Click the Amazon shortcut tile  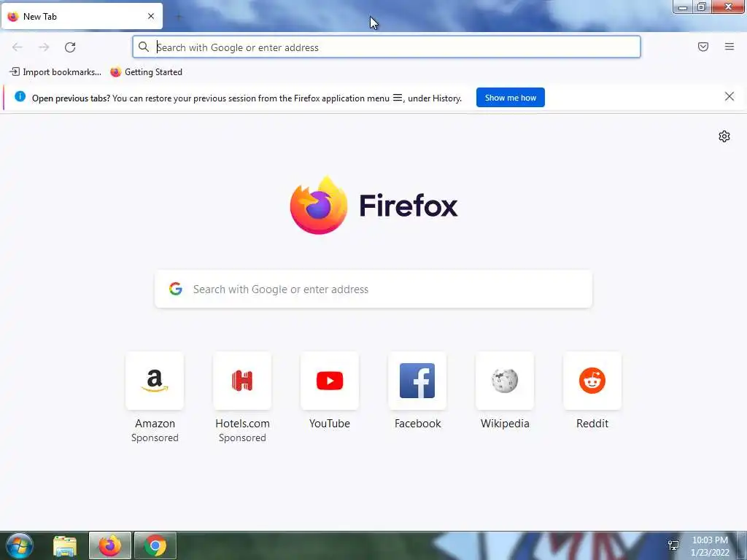coord(155,381)
